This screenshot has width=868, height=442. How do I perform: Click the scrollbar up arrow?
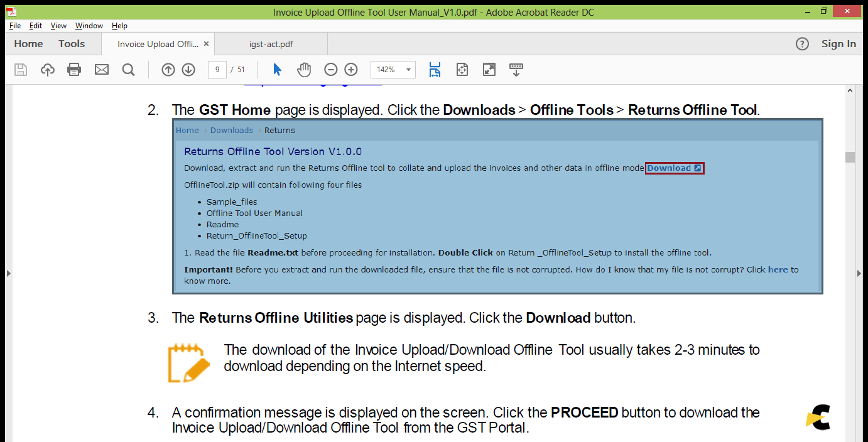coord(850,90)
